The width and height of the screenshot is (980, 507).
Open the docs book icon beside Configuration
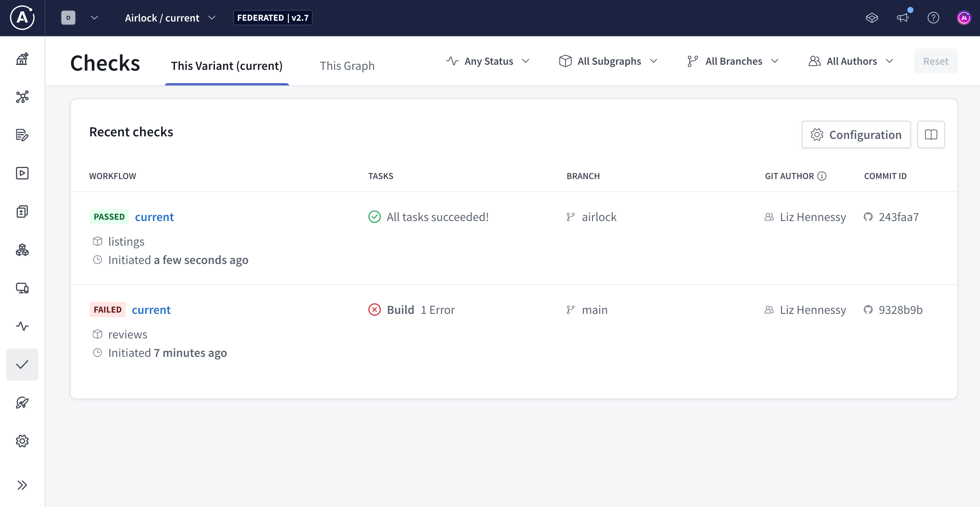[931, 134]
